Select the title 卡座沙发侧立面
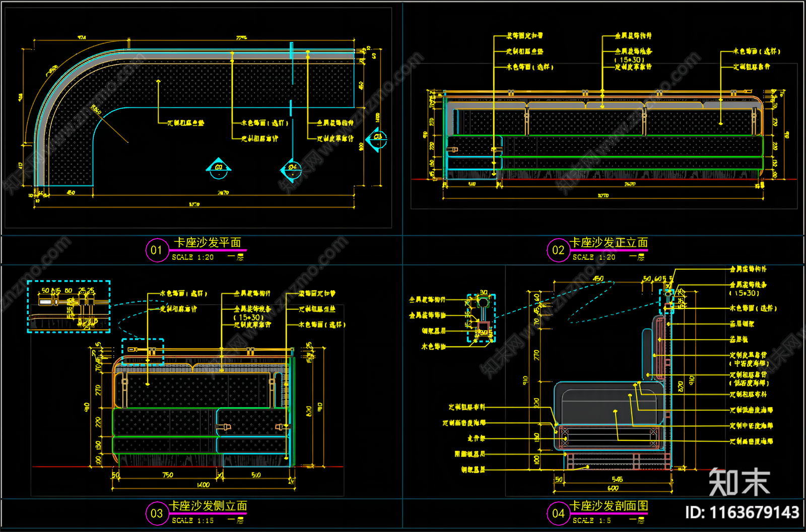806x532 pixels. point(208,506)
